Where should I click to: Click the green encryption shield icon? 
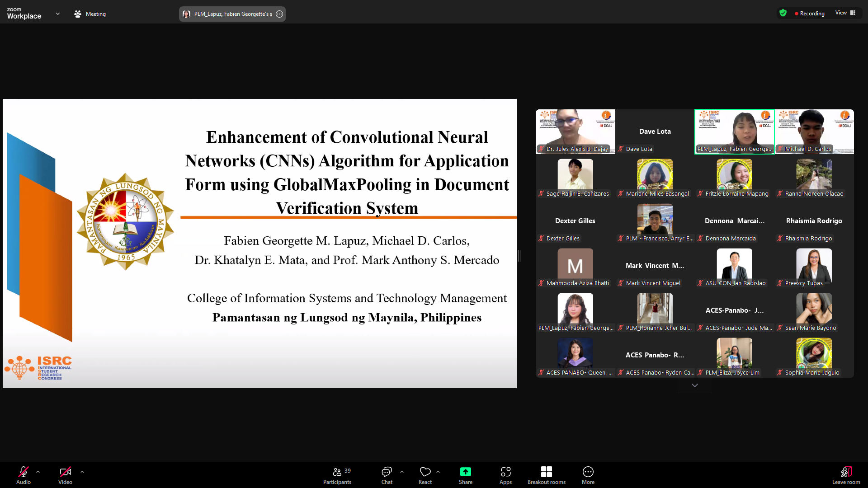[783, 13]
